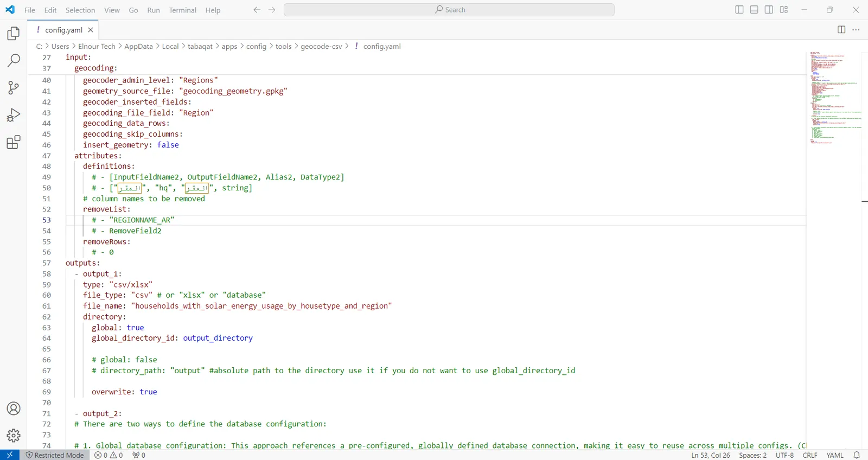The width and height of the screenshot is (868, 460).
Task: Open the Run menu
Action: (154, 10)
